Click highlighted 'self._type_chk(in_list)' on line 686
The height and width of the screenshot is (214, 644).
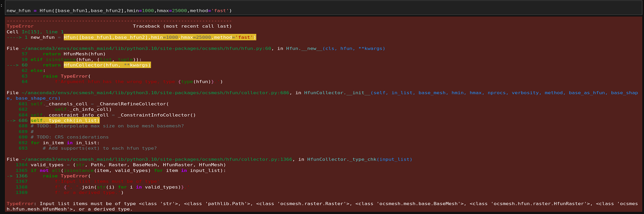(x=65, y=121)
